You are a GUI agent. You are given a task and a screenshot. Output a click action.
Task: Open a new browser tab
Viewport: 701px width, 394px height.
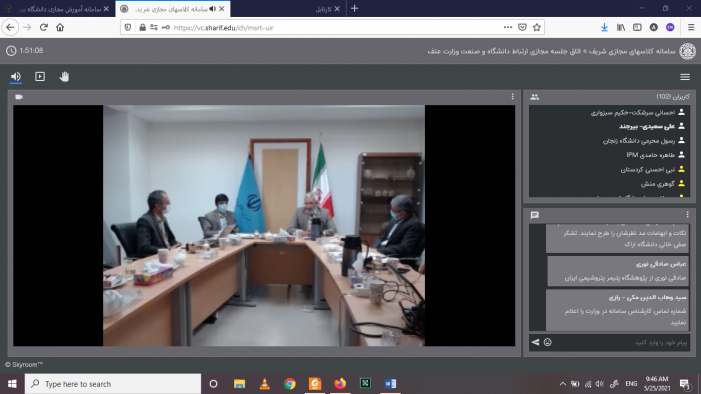coord(355,8)
